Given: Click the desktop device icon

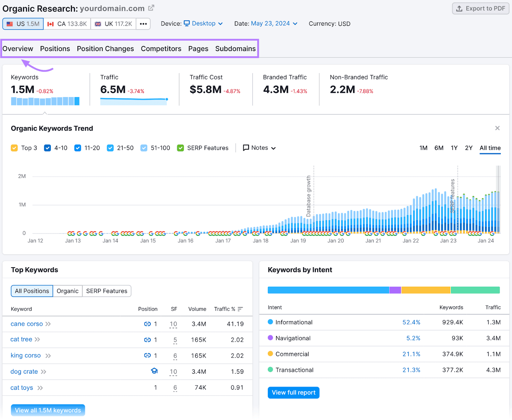Looking at the screenshot, I should click(x=187, y=23).
